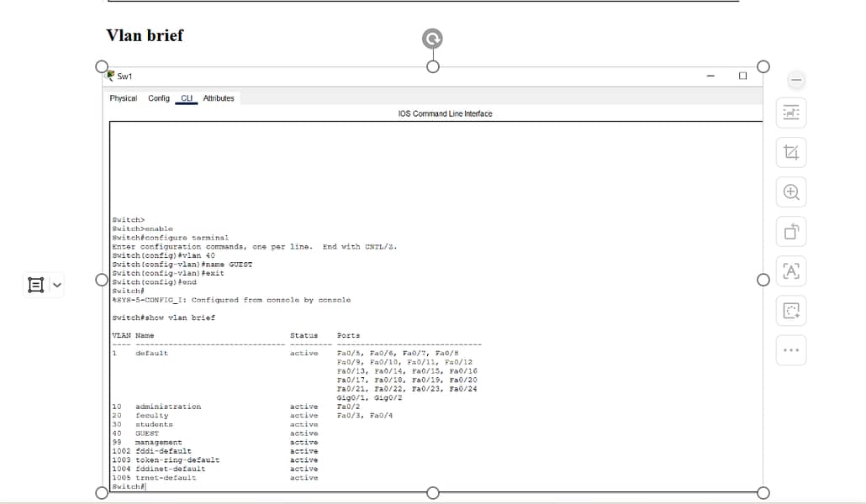The image size is (866, 504).
Task: Click the magnifier zoom-in icon
Action: point(791,192)
